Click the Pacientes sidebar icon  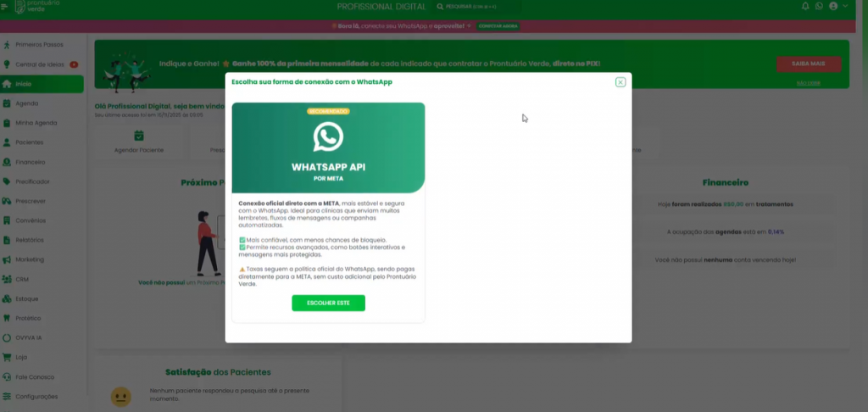coord(7,142)
